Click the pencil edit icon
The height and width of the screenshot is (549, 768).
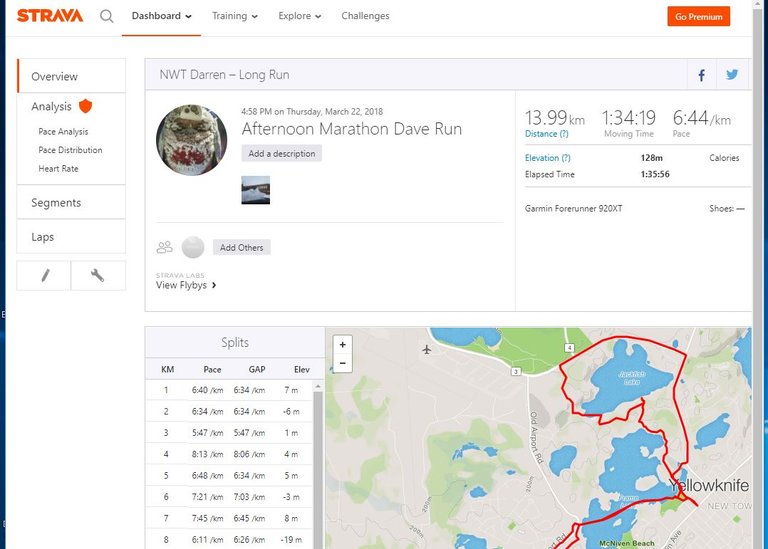[45, 276]
